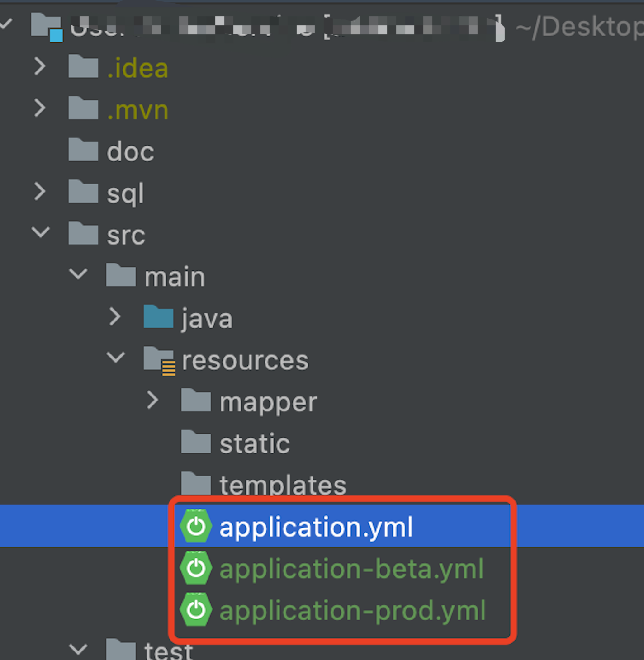Select the resources folder label
Viewport: 644px width, 660px height.
click(245, 361)
